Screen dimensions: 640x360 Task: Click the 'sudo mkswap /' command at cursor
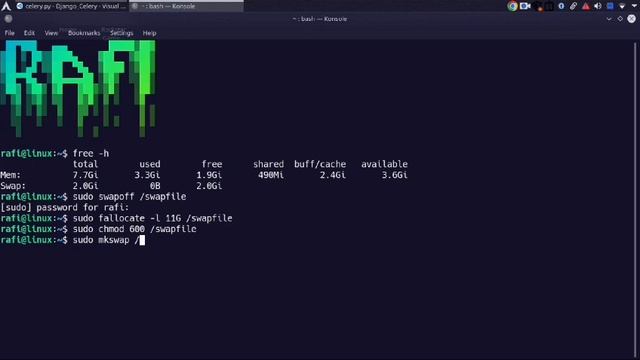[x=106, y=240]
